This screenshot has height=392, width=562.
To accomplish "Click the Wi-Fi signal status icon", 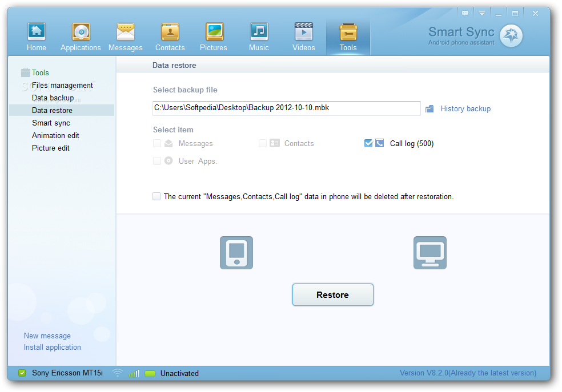I will tap(117, 373).
